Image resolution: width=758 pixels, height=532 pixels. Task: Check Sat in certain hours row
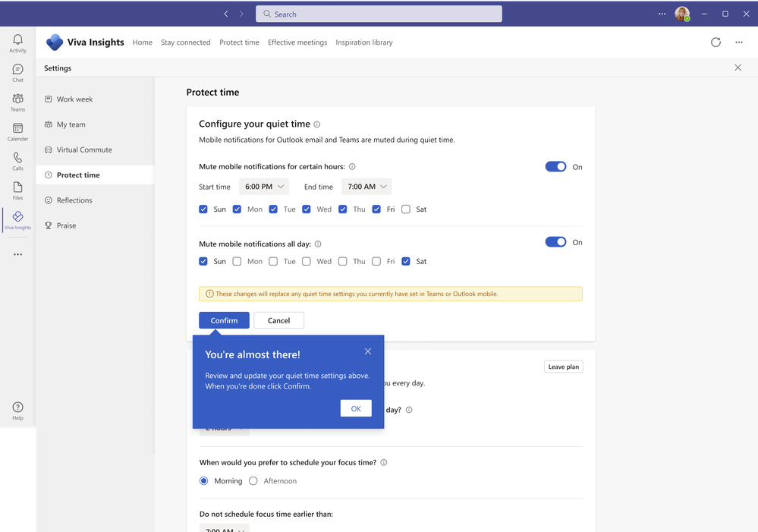coord(406,209)
